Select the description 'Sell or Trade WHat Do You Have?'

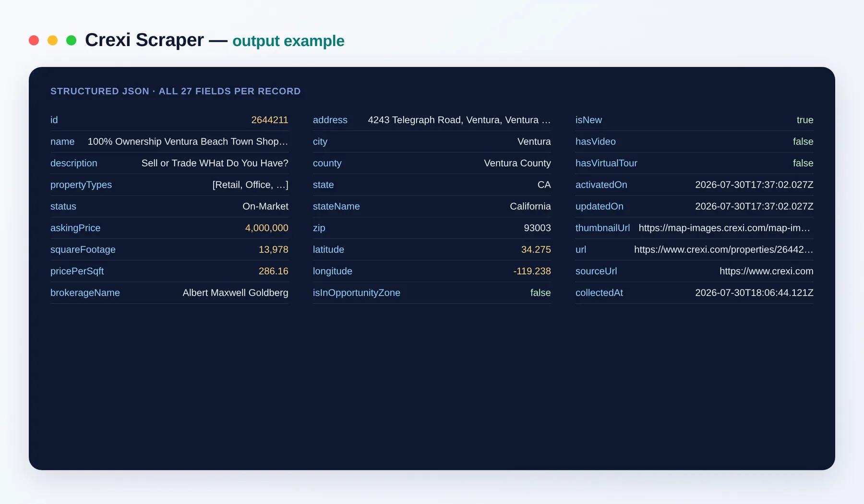[x=215, y=163]
